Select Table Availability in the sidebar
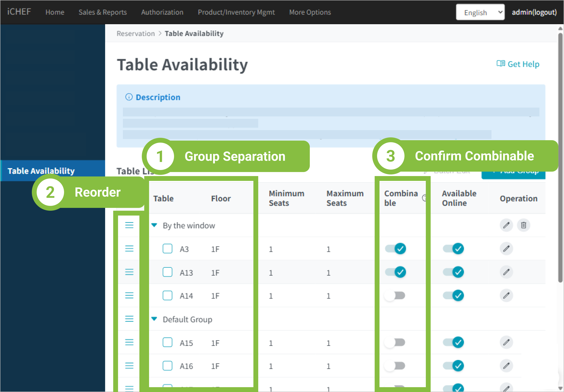This screenshot has height=392, width=564. (41, 171)
